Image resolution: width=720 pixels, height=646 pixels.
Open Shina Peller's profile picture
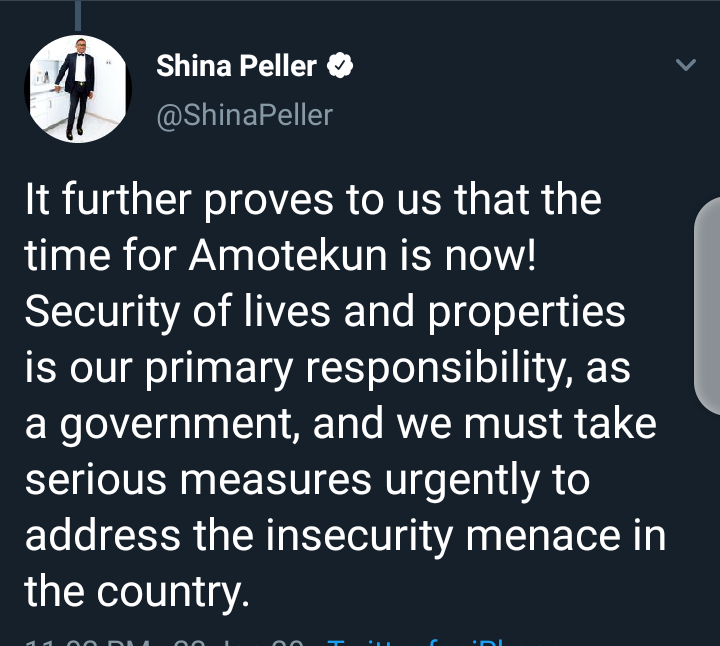click(x=78, y=89)
